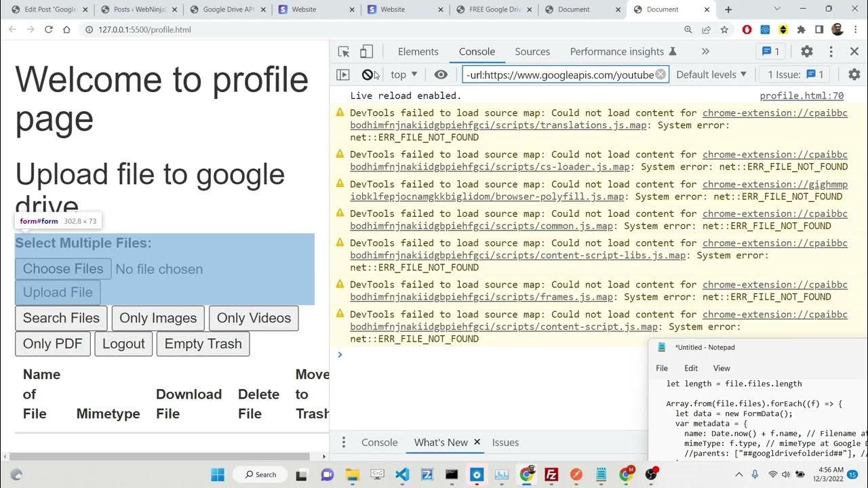This screenshot has height=488, width=868.
Task: Open live expression eye icon
Action: 441,75
